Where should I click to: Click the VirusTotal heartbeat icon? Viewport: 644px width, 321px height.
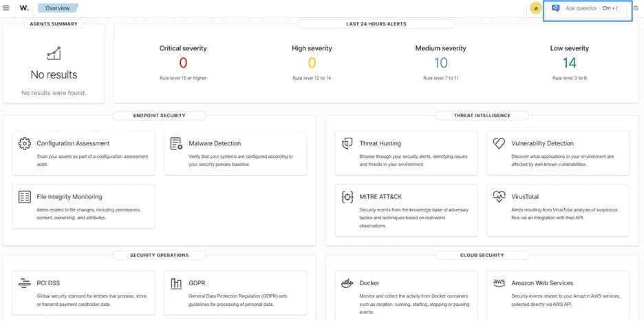point(500,197)
